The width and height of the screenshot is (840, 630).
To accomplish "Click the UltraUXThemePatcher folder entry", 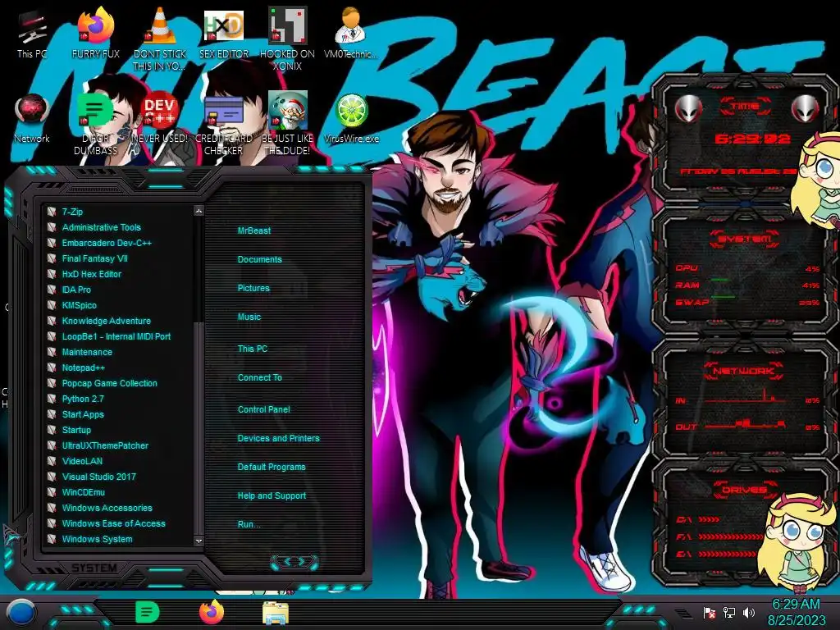I will coord(105,445).
